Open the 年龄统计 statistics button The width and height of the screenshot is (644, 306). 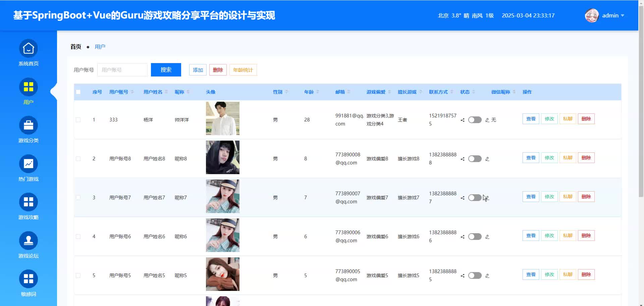243,70
